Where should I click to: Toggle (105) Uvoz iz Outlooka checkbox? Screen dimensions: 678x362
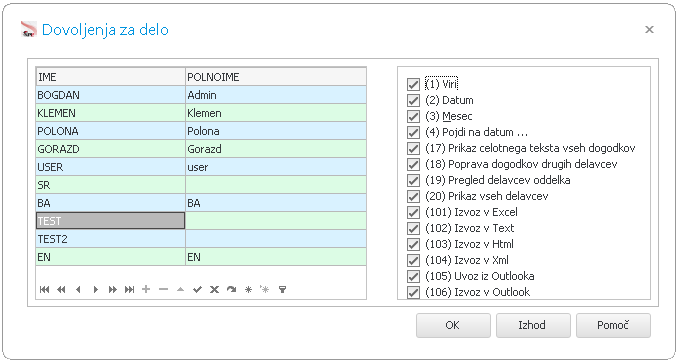(413, 276)
